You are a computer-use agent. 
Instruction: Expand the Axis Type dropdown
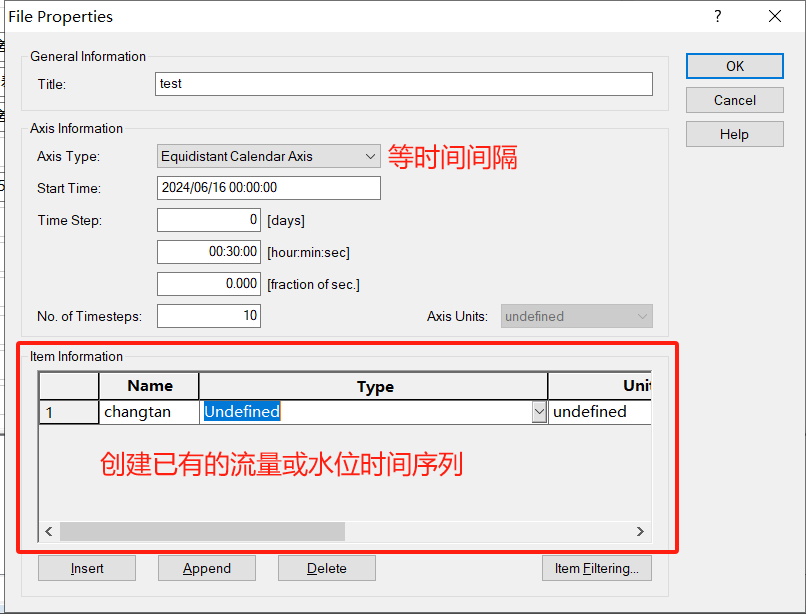click(x=370, y=156)
